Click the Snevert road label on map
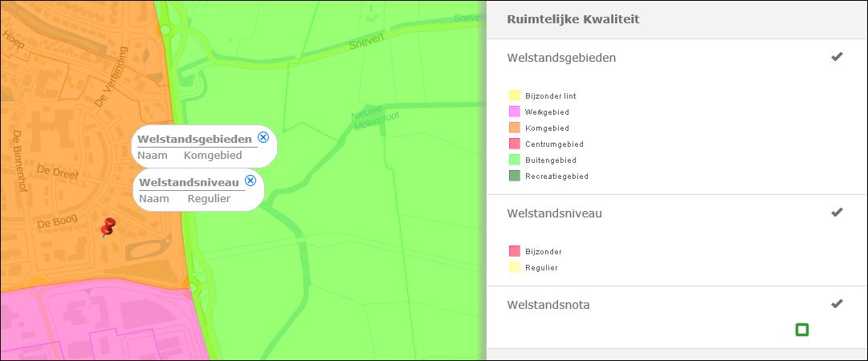868x361 pixels. click(x=367, y=43)
